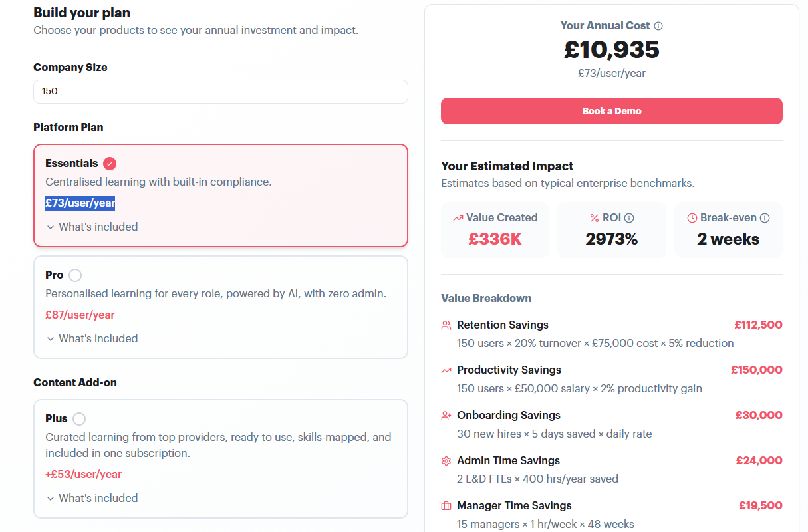Click the Company Size input field

click(x=221, y=92)
